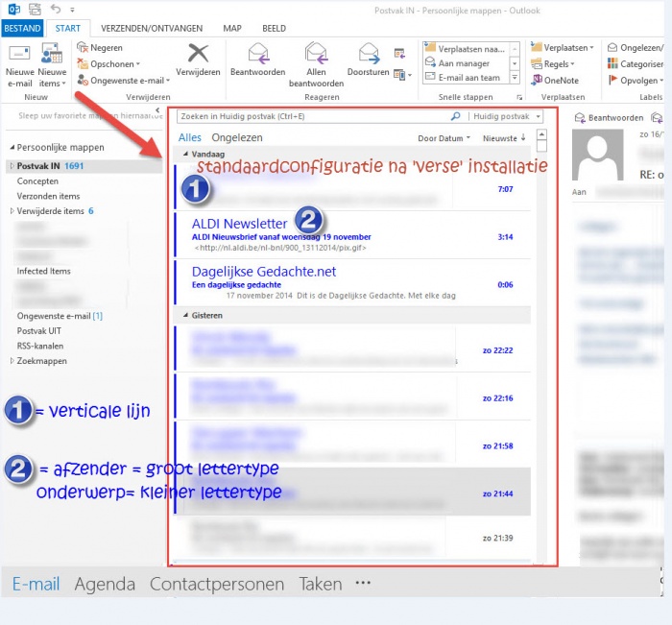
Task: Switch to the START tab
Action: tap(68, 28)
